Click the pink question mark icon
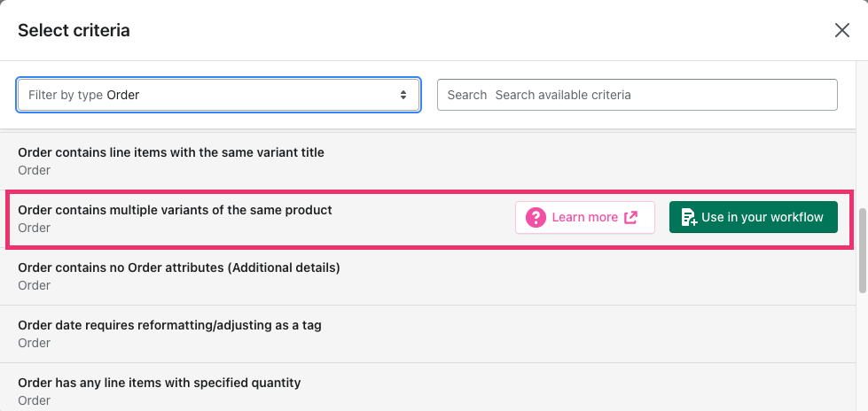 tap(536, 217)
